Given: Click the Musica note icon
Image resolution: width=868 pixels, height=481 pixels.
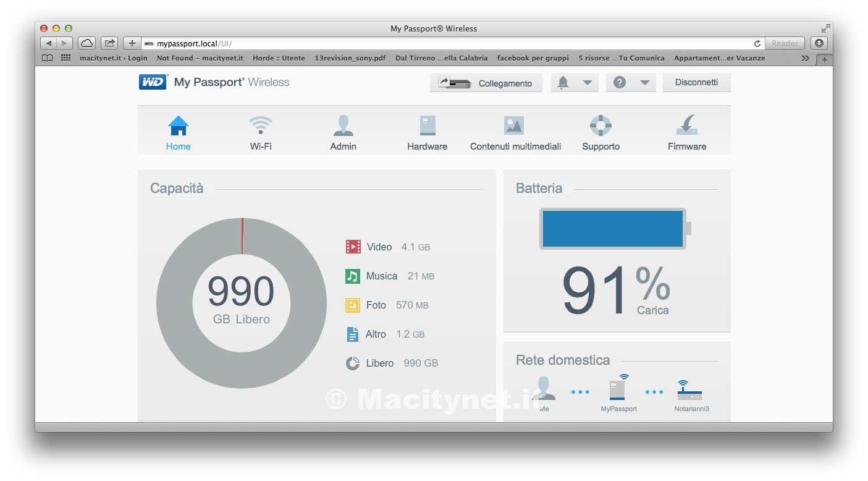Looking at the screenshot, I should 353,276.
